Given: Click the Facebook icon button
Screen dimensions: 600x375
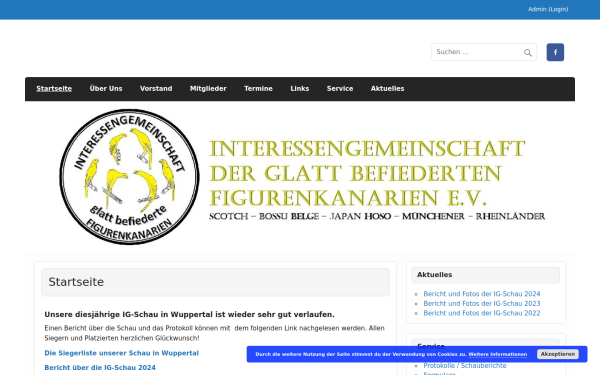Looking at the screenshot, I should (555, 52).
